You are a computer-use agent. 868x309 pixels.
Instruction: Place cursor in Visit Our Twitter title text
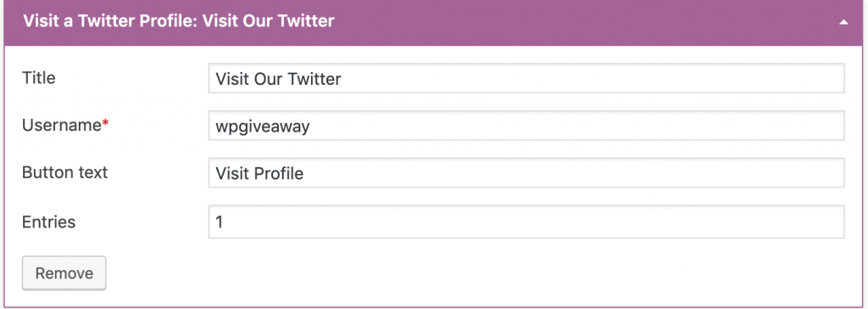pos(278,79)
